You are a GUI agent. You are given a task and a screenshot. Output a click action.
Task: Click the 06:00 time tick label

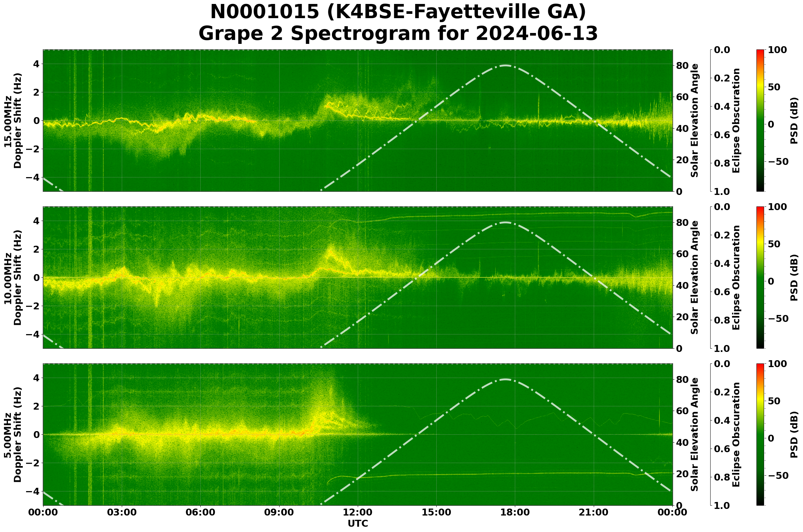200,512
